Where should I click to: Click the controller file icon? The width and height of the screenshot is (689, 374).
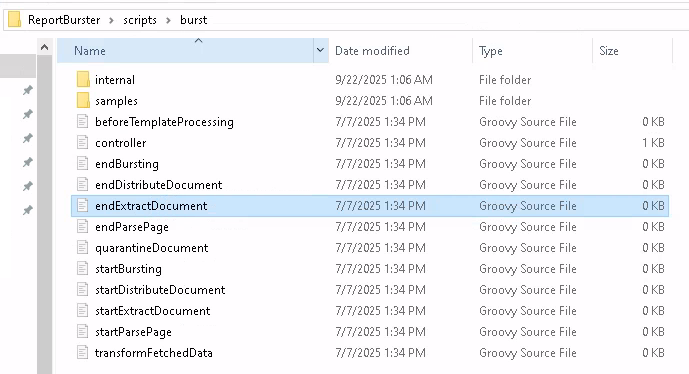click(x=83, y=142)
